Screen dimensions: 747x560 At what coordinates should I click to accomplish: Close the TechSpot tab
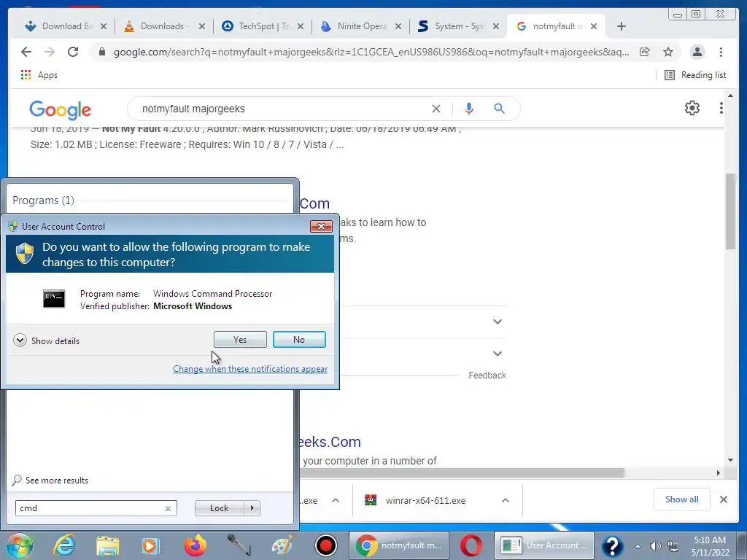click(301, 26)
